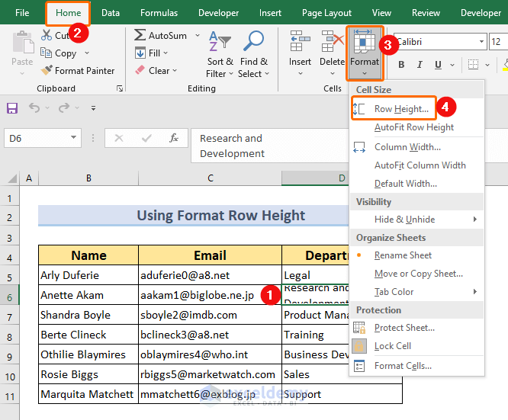
Task: Click the Paste icon in Clipboard group
Action: click(22, 43)
